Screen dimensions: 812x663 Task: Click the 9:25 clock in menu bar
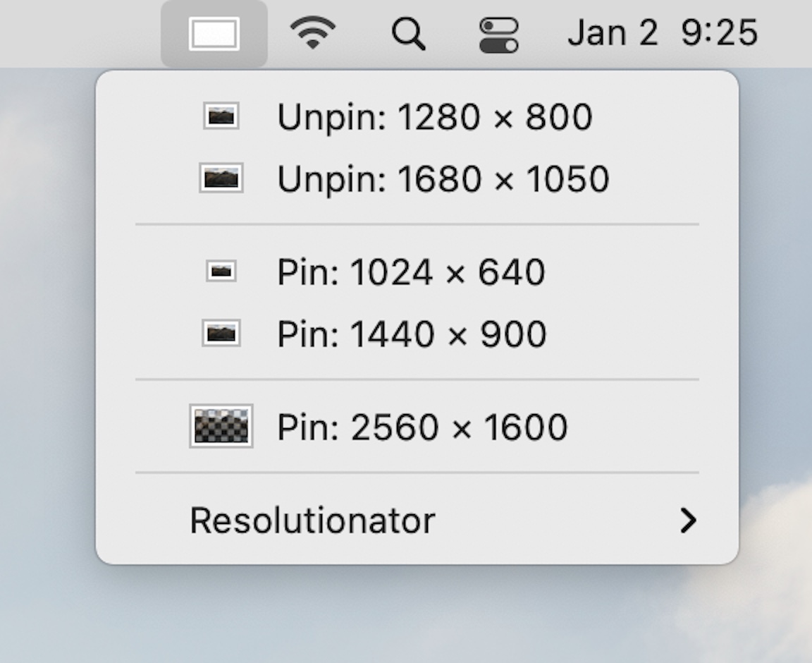[719, 32]
